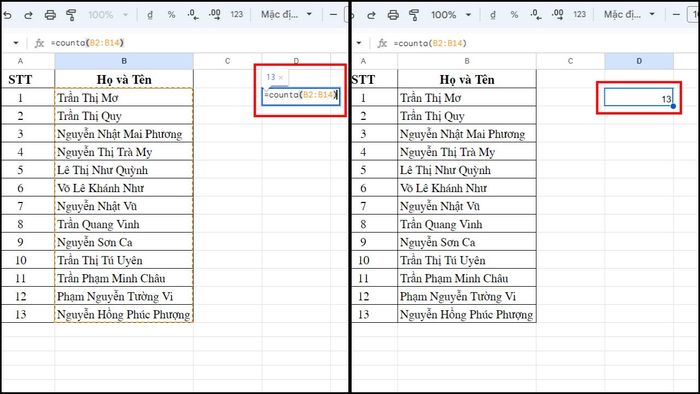Select Lê Thị Như Quỳnh in left sheet

point(124,170)
